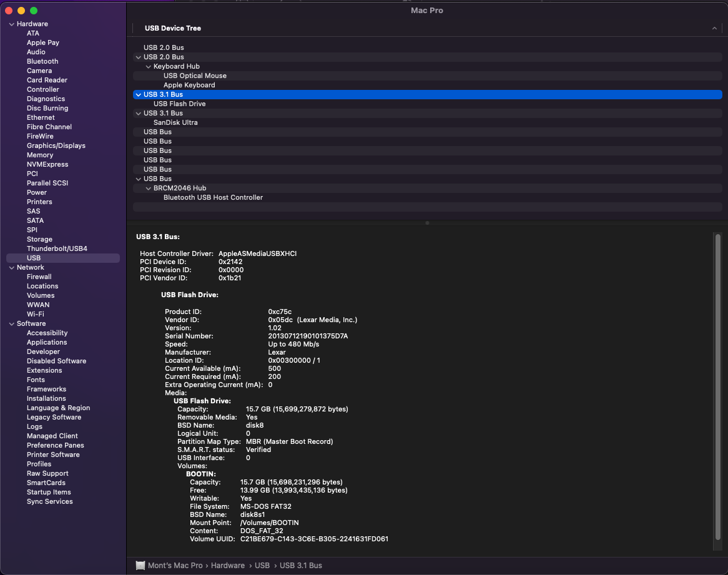The image size is (728, 575).
Task: Open Thunderbolt/USB4 in the sidebar
Action: [x=57, y=248]
